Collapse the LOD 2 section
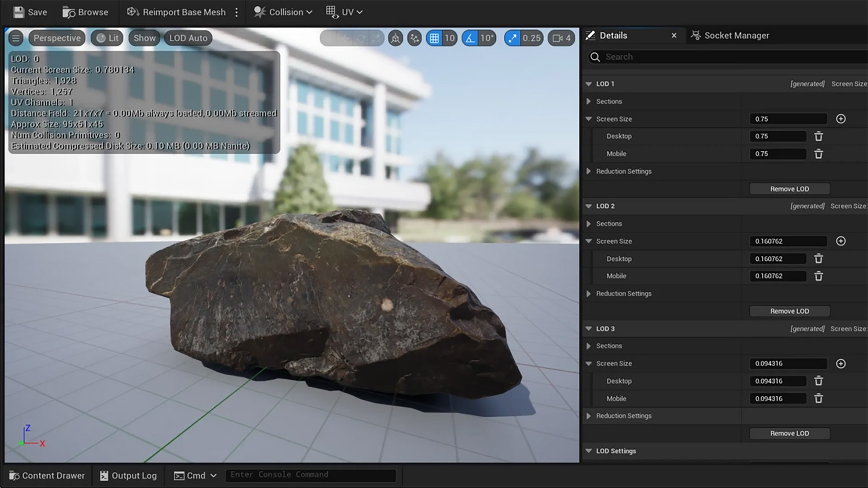Screen dimensions: 868x488 pos(589,206)
